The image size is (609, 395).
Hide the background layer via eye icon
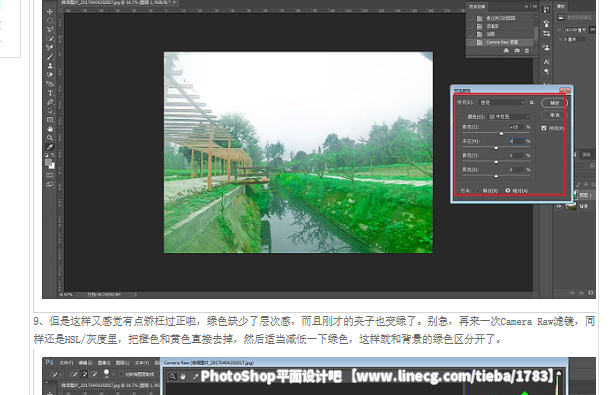click(x=559, y=206)
